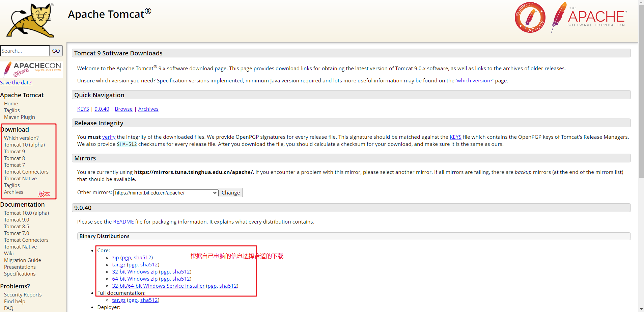Open Tomcat 10.0 (alpha) documentation
Image resolution: width=644 pixels, height=312 pixels.
coord(27,213)
